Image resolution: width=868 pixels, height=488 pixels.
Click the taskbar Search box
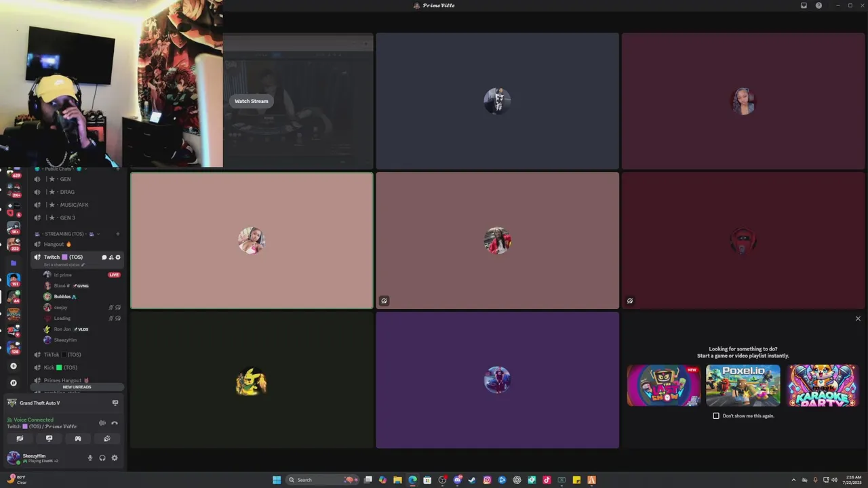coord(323,480)
